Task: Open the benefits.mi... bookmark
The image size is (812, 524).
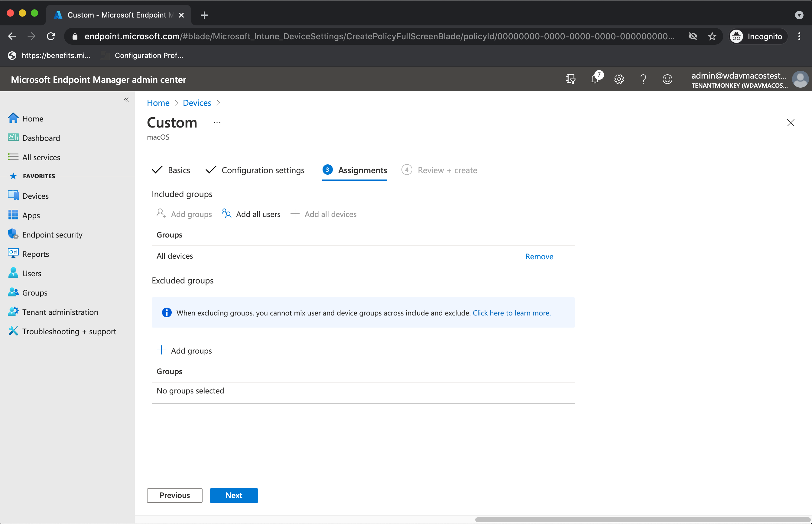Action: [50, 56]
